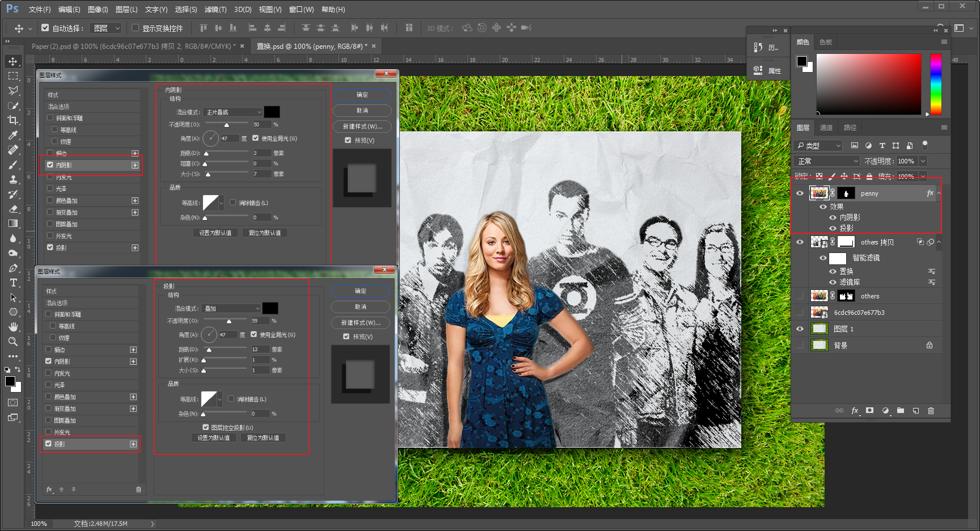The width and height of the screenshot is (980, 531).
Task: Select the Clone Stamp tool
Action: tap(12, 179)
